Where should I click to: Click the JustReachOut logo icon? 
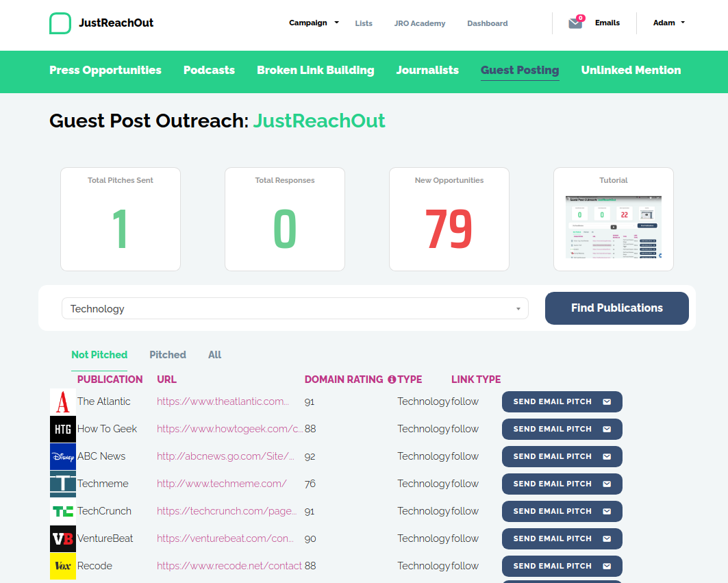click(60, 23)
